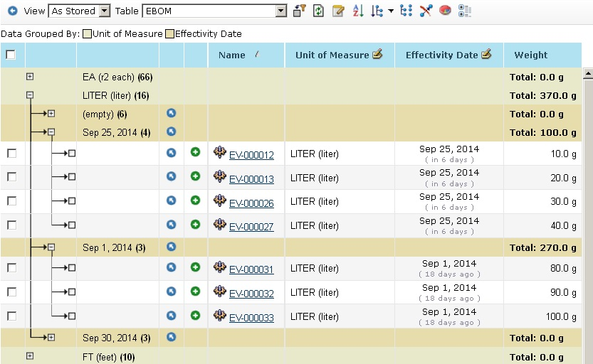
Task: Open the View dropdown showing As Stored
Action: pos(79,11)
